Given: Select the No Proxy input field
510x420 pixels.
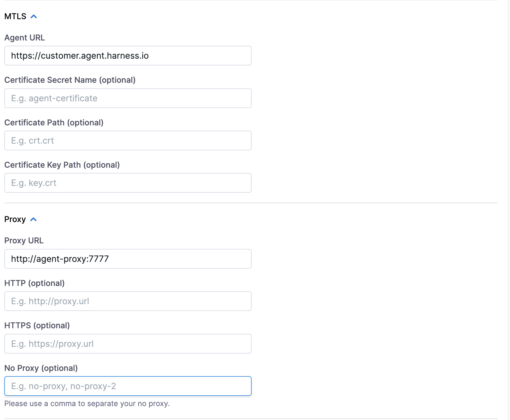Looking at the screenshot, I should point(128,386).
